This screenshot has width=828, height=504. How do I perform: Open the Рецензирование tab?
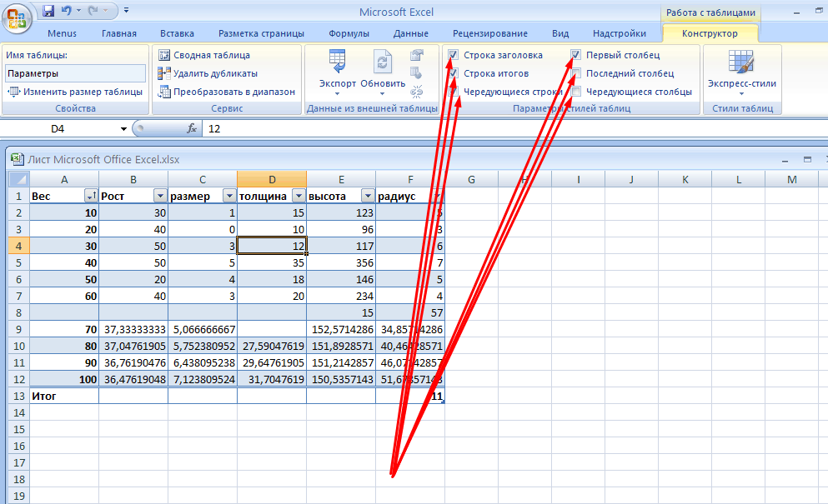490,33
